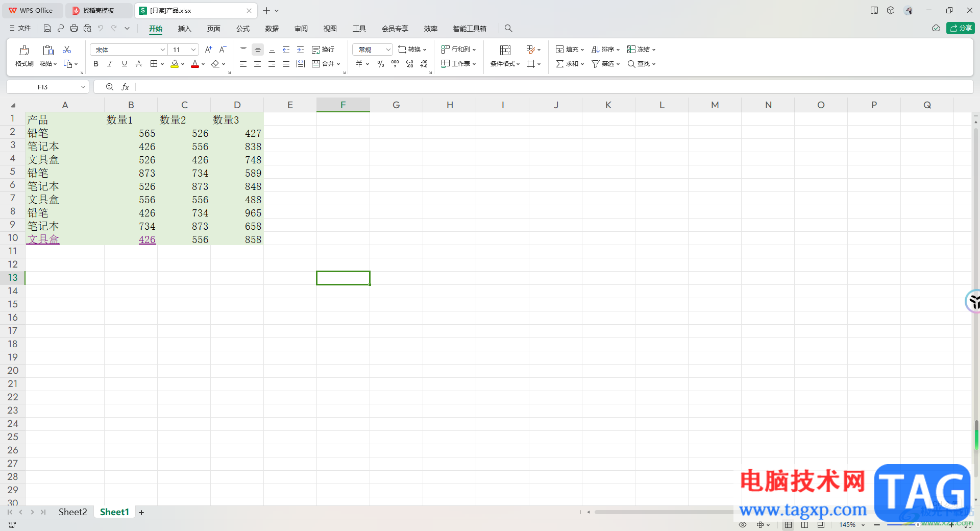
Task: Toggle eye protection mode in status bar
Action: [743, 525]
